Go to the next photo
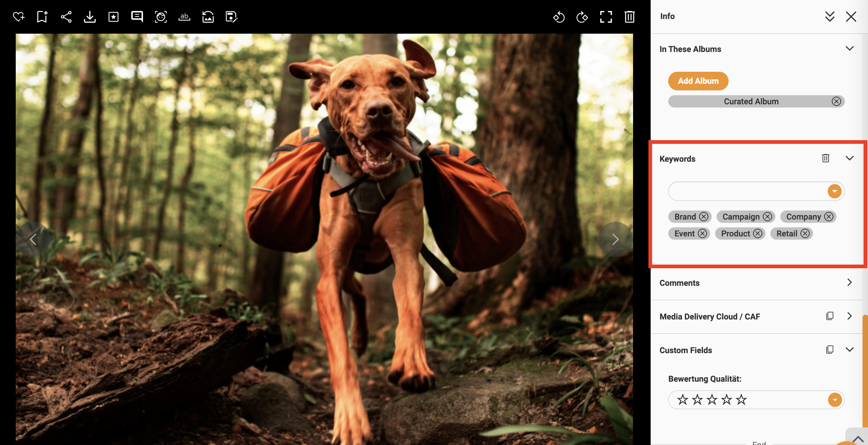Screen dimensions: 868x445 click(616, 239)
